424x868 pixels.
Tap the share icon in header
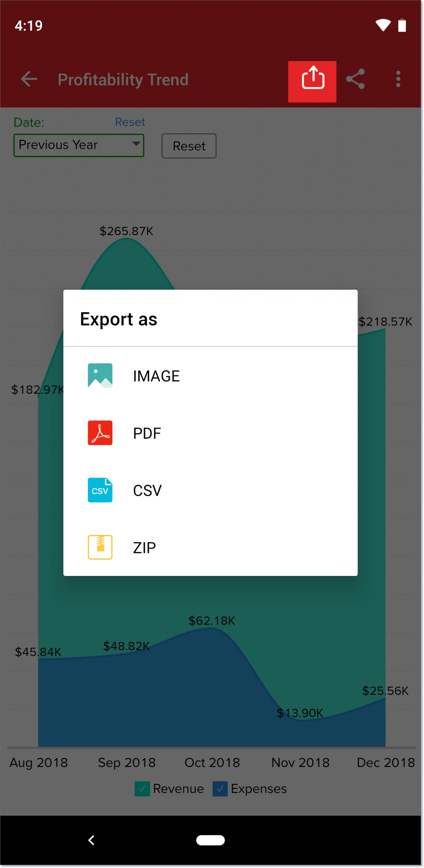click(x=355, y=79)
